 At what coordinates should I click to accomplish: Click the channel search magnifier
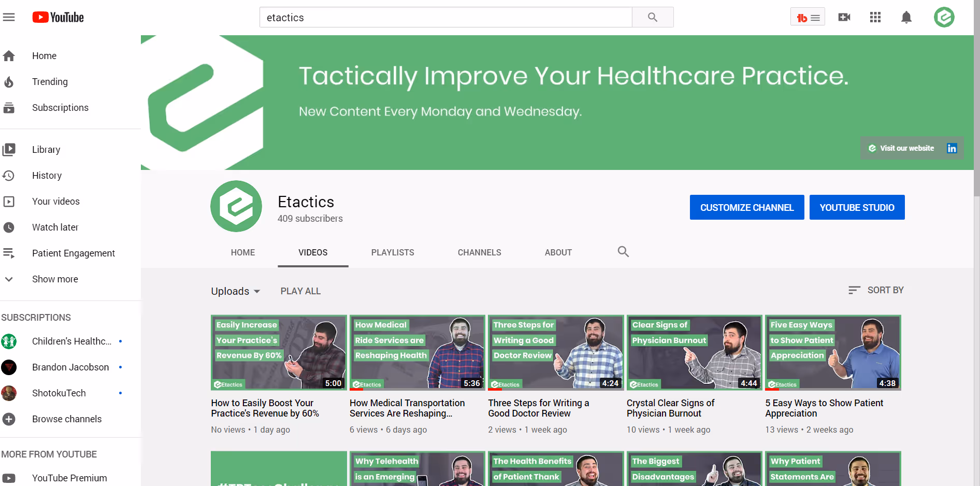(623, 252)
